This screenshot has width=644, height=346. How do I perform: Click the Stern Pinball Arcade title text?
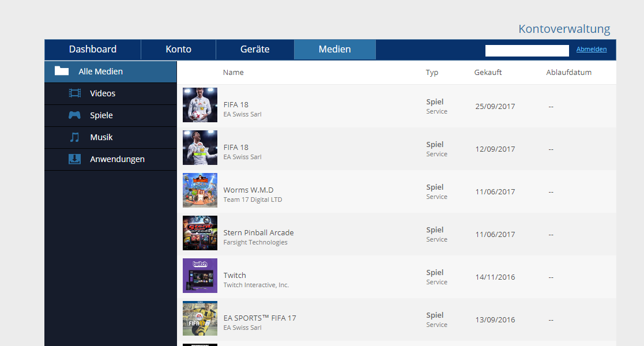click(258, 232)
